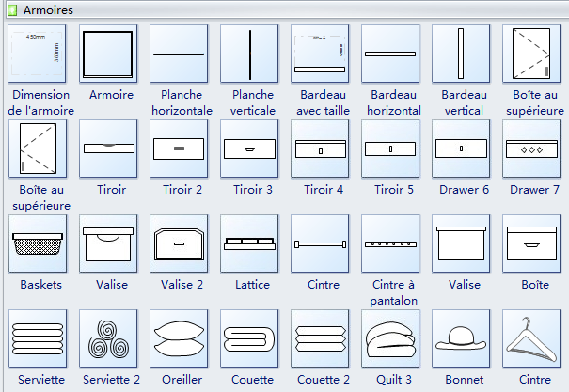Select the Drawer 7 shape with diamonds

[x=531, y=149]
